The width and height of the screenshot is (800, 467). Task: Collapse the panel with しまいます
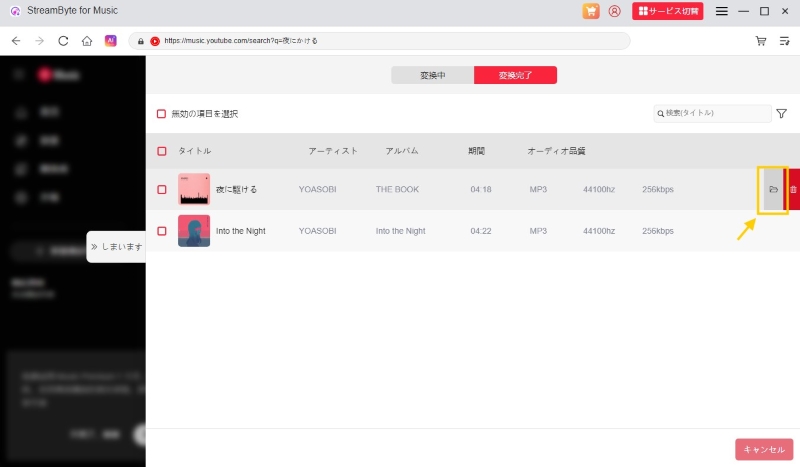(x=117, y=246)
